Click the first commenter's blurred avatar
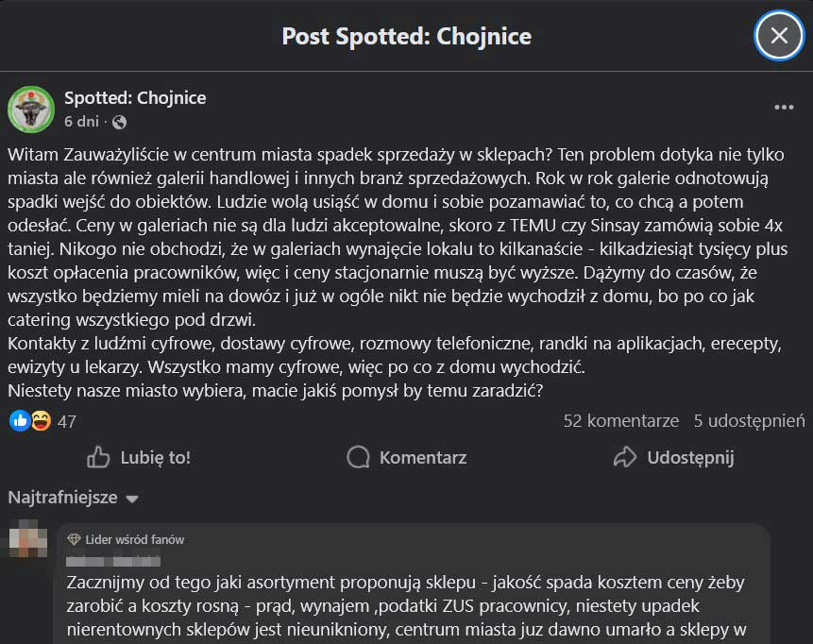 (x=27, y=540)
